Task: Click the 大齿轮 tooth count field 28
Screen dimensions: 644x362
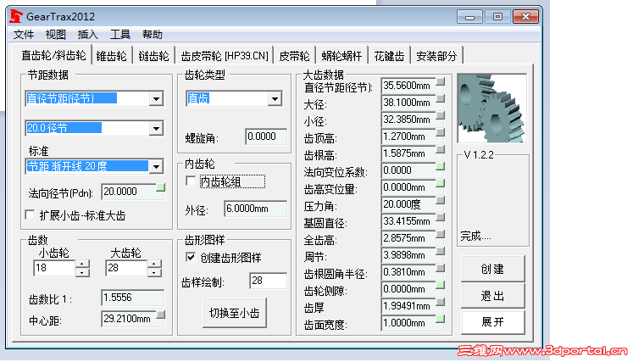Action: click(x=126, y=268)
